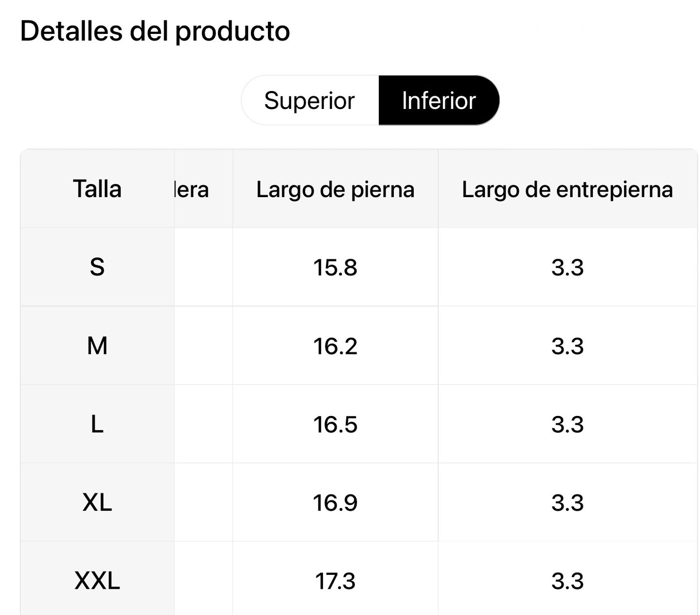Switch to the Superior measurements tab

(310, 101)
